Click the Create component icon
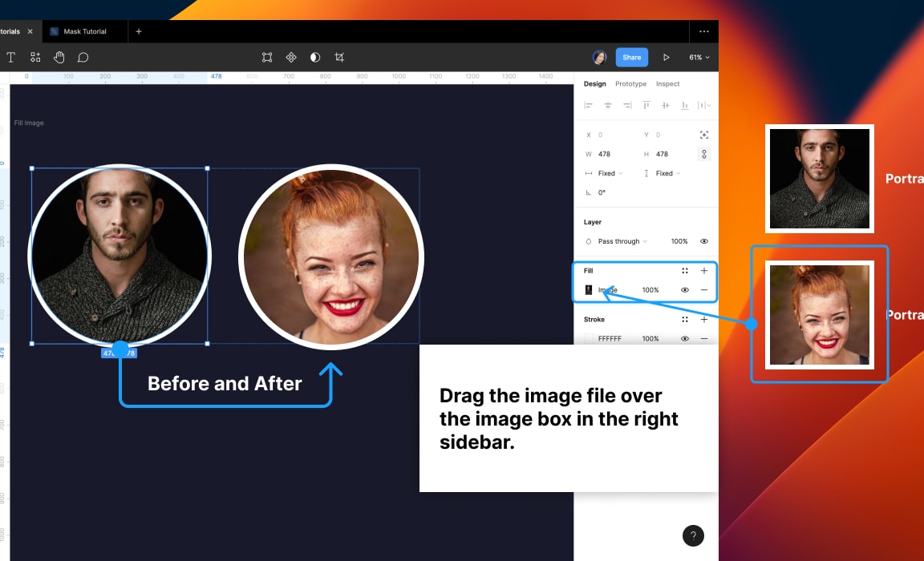Image resolution: width=924 pixels, height=561 pixels. click(291, 57)
